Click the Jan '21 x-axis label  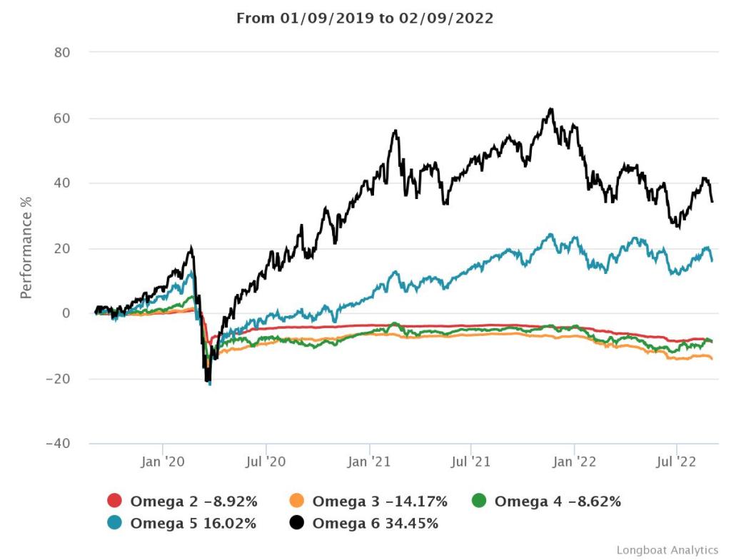point(368,462)
